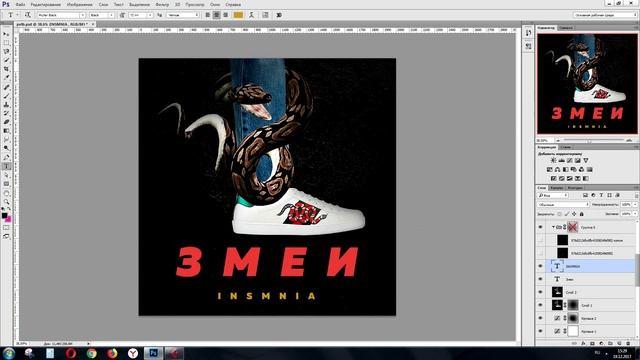Screen dimensions: 640x360
Task: Show second hidden layer inside Группа 6
Action: point(540,253)
